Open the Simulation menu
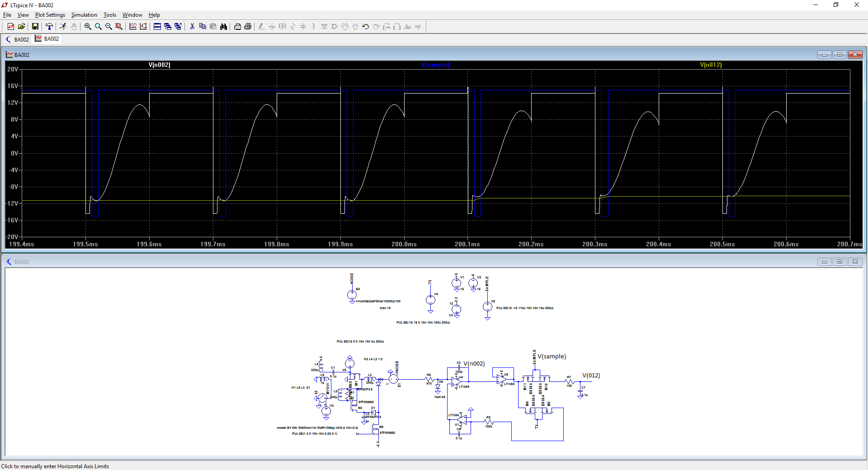The image size is (868, 470). tap(84, 15)
